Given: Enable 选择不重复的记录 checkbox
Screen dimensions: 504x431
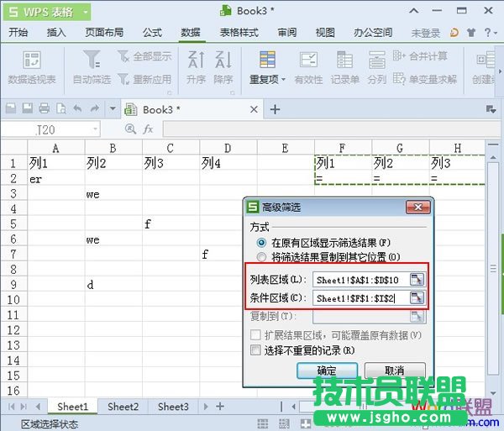Looking at the screenshot, I should click(x=256, y=350).
